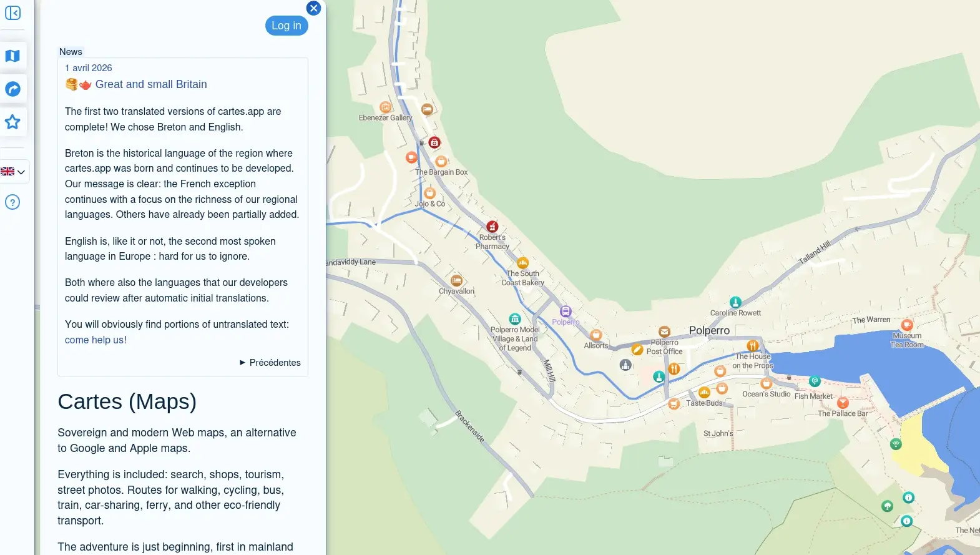Select the Polperro Post Office marker

(665, 332)
